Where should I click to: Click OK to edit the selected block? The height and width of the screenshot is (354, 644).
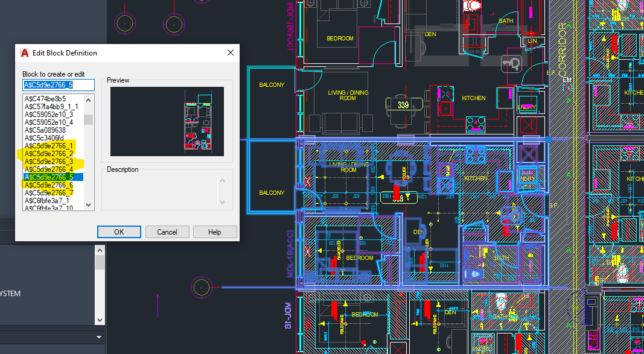(119, 232)
